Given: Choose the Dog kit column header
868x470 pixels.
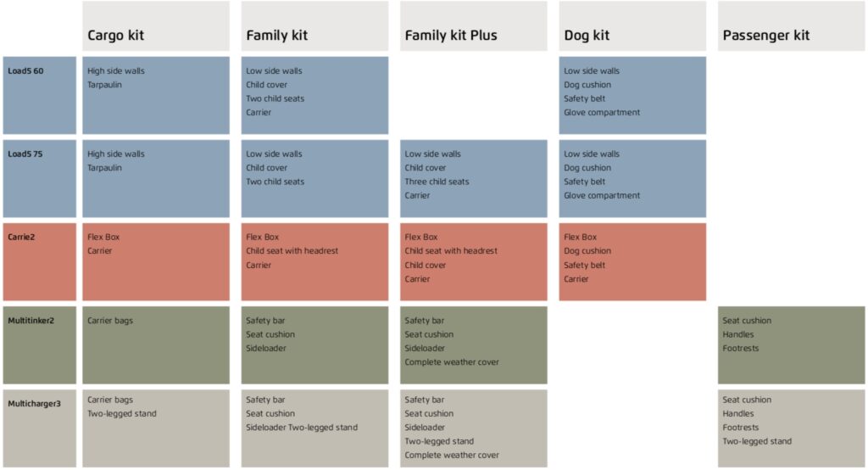Looking at the screenshot, I should [632, 26].
